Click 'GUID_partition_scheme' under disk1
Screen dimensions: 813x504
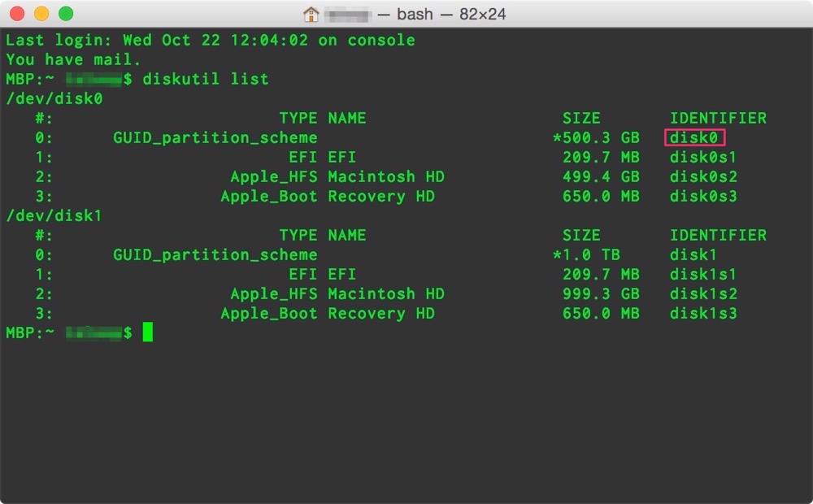click(x=215, y=254)
